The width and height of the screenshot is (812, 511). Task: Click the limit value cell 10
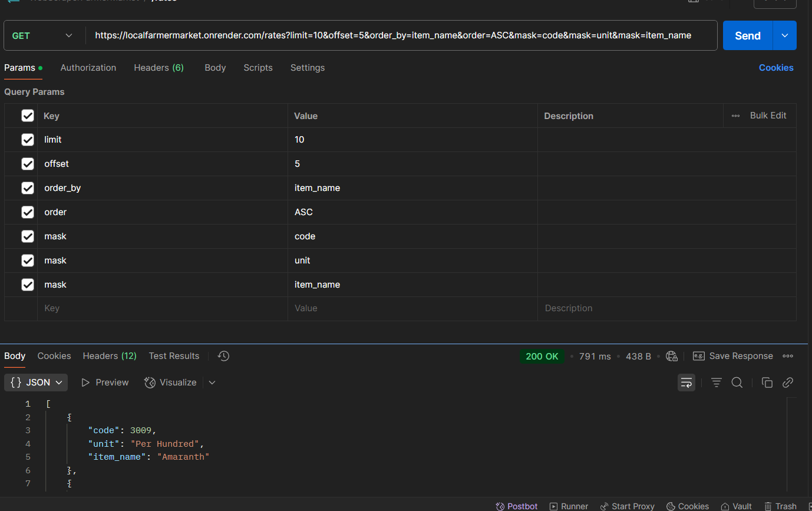click(412, 140)
